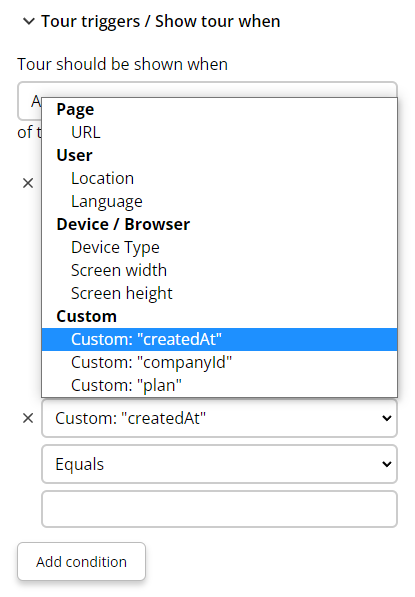Click the Tour triggers / Show tour when heading
The image size is (415, 597).
[160, 21]
